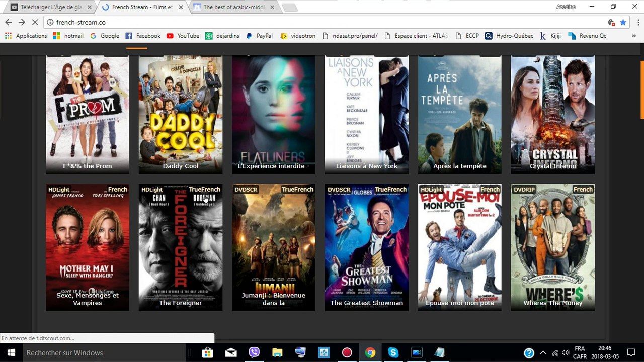Open the Wheres The Money poster
This screenshot has width=644, height=362.
point(553,247)
